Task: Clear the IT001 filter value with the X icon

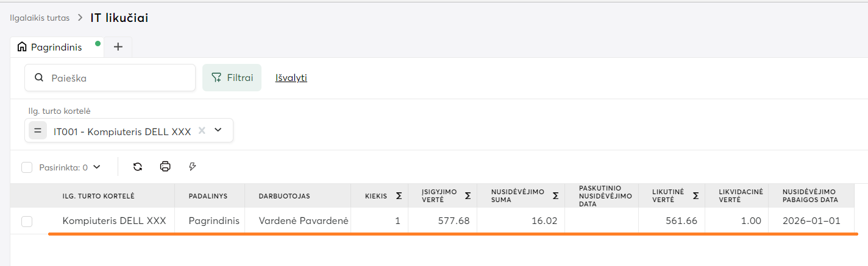Action: point(202,130)
